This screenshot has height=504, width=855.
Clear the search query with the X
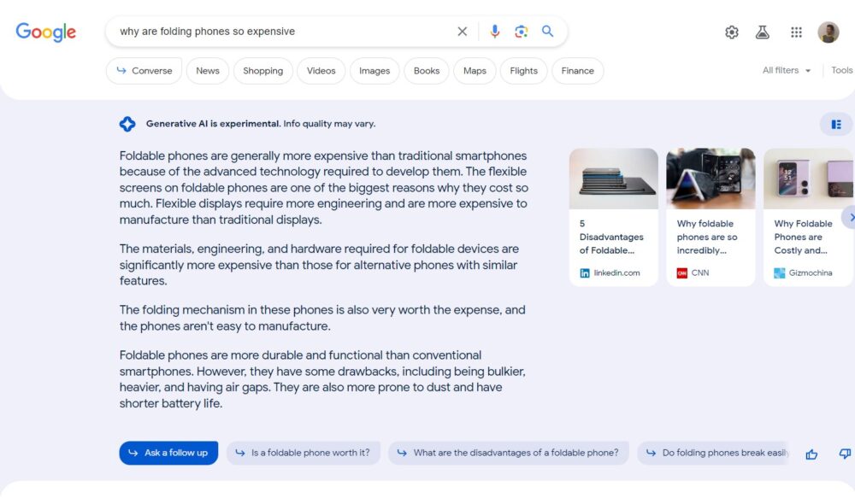coord(462,31)
